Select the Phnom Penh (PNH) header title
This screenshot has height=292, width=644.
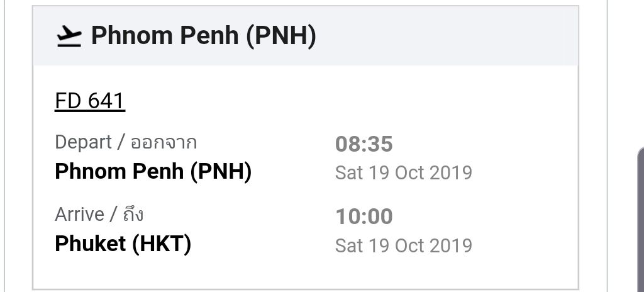(204, 36)
